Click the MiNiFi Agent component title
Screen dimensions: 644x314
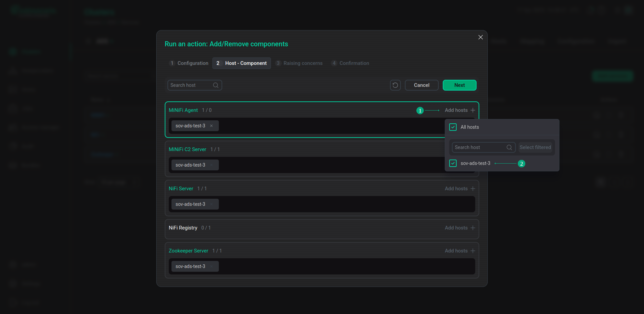tap(183, 110)
